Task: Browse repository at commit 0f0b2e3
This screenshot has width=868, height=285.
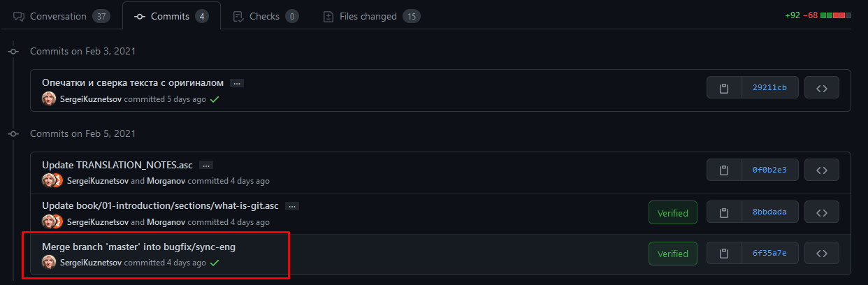Action: click(x=822, y=170)
